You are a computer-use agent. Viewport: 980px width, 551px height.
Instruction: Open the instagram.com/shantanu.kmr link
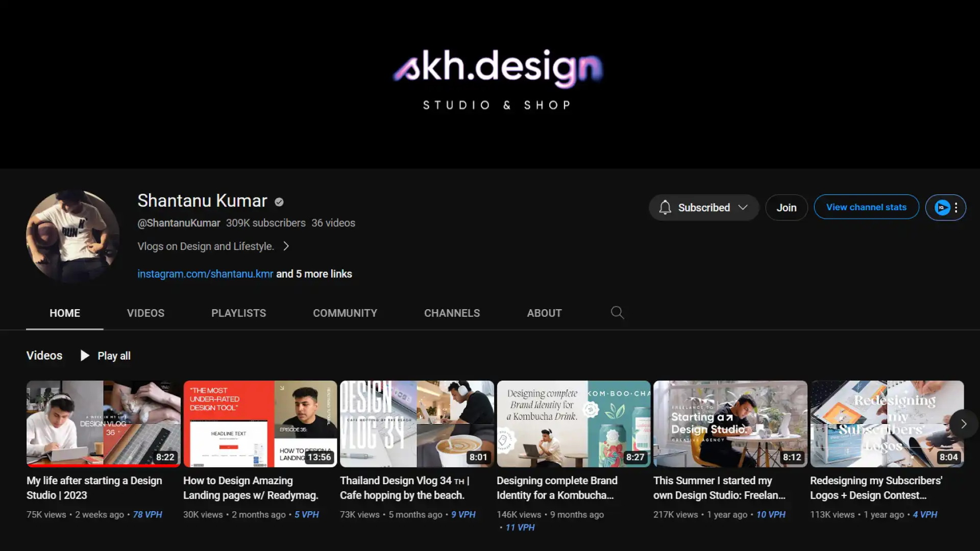205,274
